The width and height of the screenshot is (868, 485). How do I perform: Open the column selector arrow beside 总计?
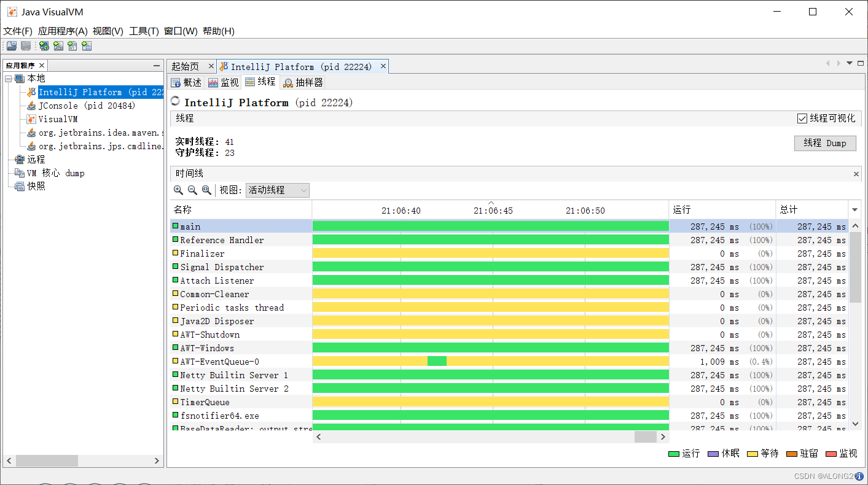click(x=854, y=210)
